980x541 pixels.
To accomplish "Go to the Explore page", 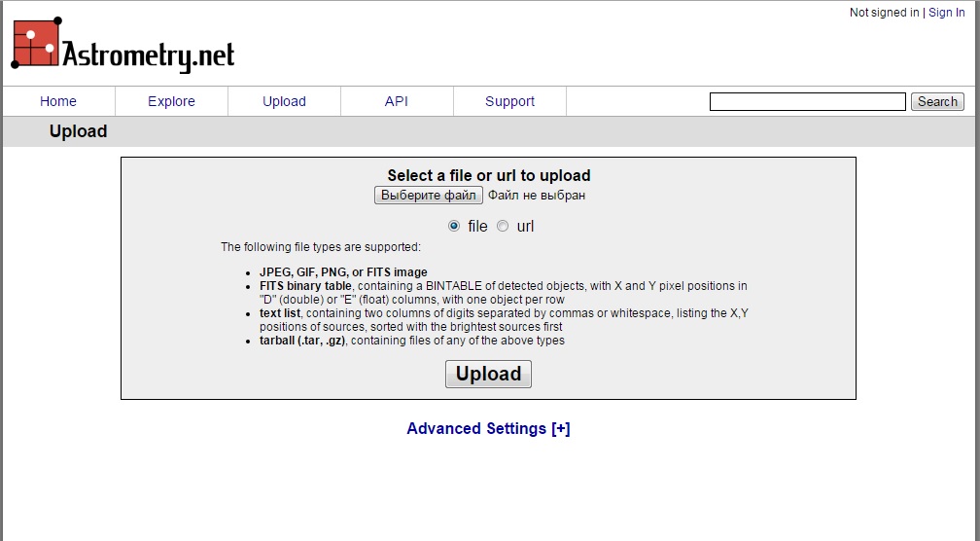I will [x=171, y=101].
